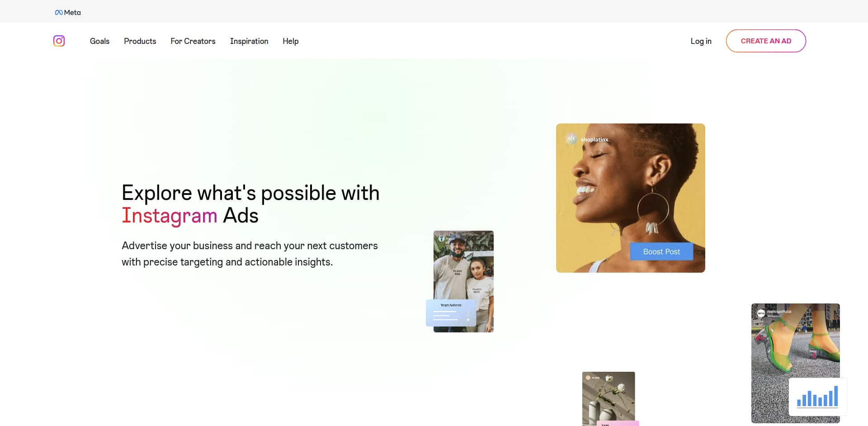Open the For Creators menu
The height and width of the screenshot is (426, 868).
tap(193, 41)
